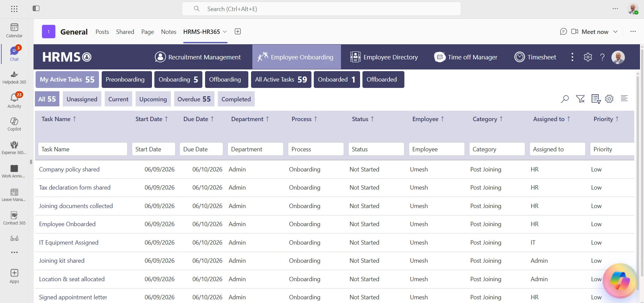Open the Apps store button

click(x=14, y=276)
